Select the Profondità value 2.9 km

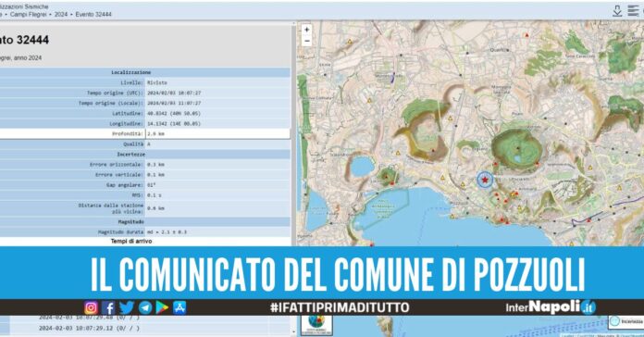(x=156, y=134)
